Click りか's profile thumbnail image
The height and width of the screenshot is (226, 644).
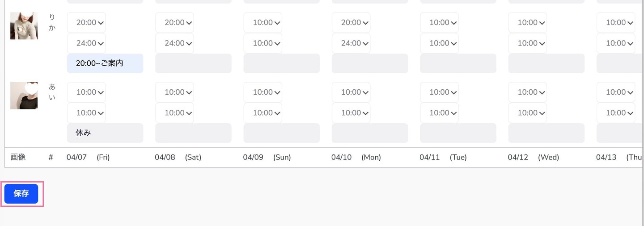pyautogui.click(x=24, y=26)
